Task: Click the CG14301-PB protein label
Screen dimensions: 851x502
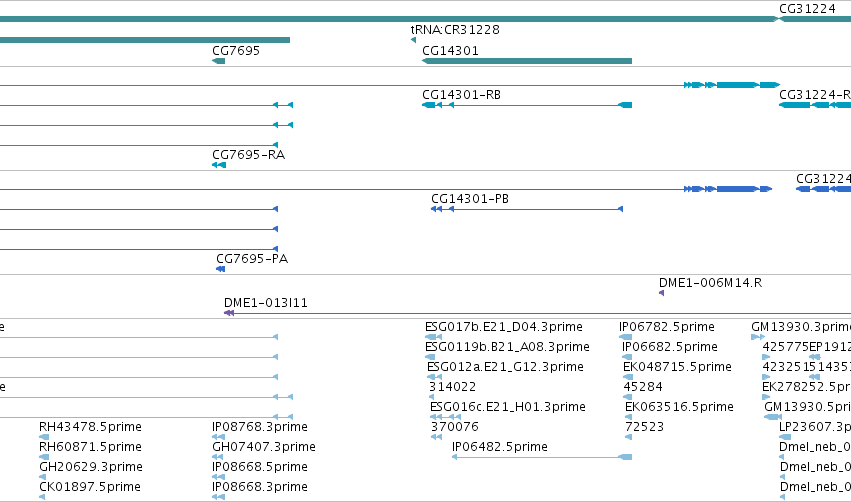Action: (470, 199)
